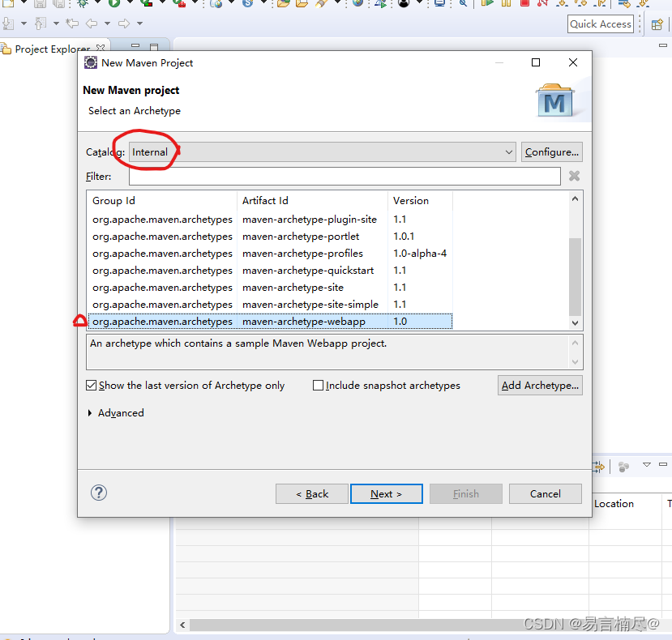Open the Catalog dropdown set to Internal
This screenshot has width=672, height=640.
click(322, 152)
